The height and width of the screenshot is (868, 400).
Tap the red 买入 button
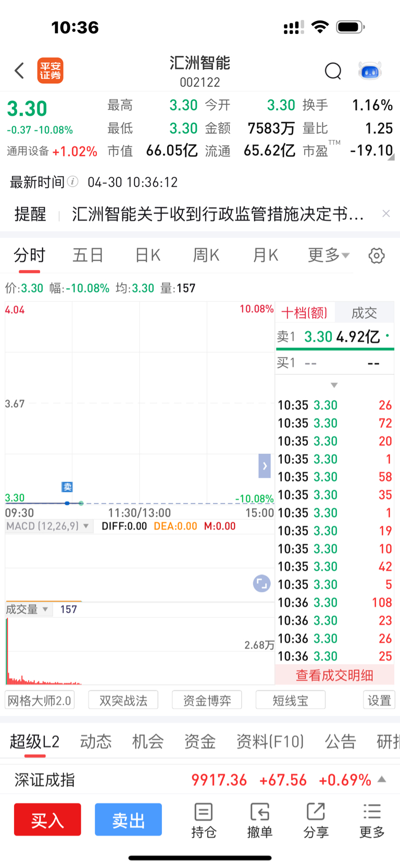point(47,820)
